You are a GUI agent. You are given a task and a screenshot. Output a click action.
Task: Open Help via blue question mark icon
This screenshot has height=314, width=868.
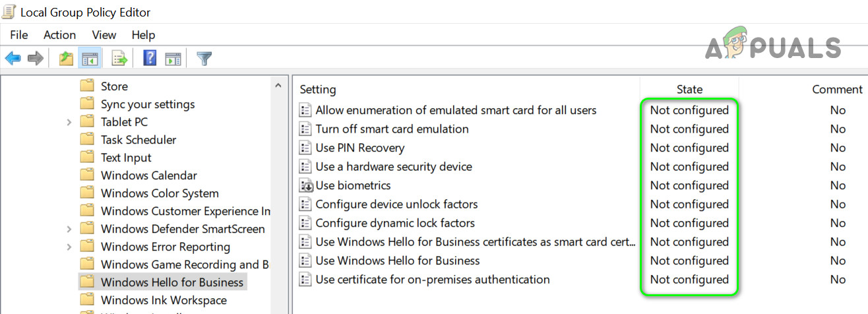[150, 59]
